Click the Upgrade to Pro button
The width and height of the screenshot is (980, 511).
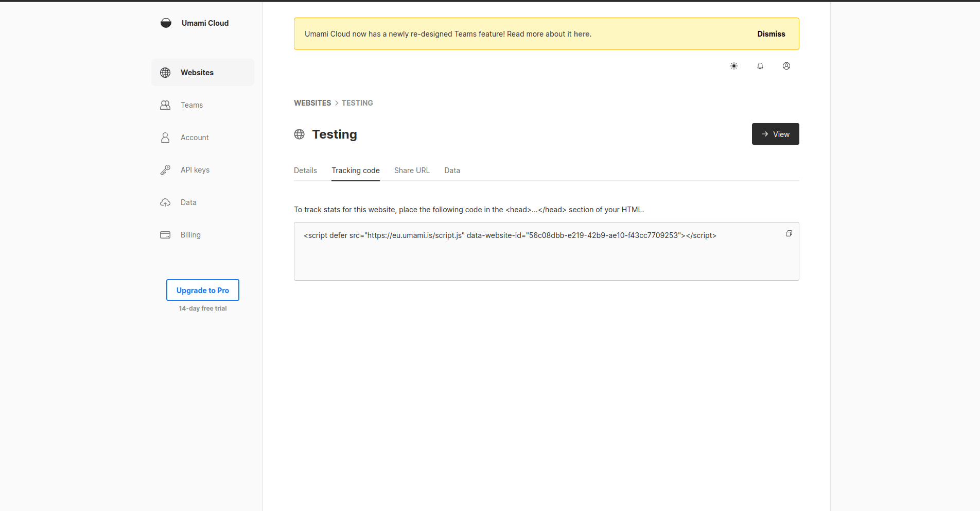(203, 290)
